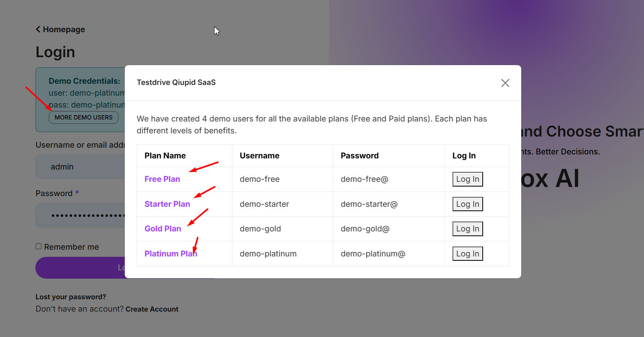Click the purple Login submit button

coord(80,268)
